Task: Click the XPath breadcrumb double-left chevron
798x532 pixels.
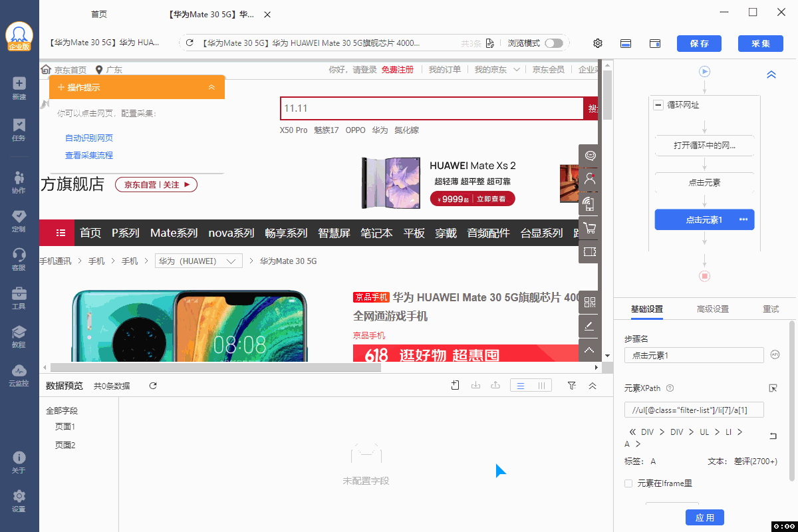Action: point(632,432)
